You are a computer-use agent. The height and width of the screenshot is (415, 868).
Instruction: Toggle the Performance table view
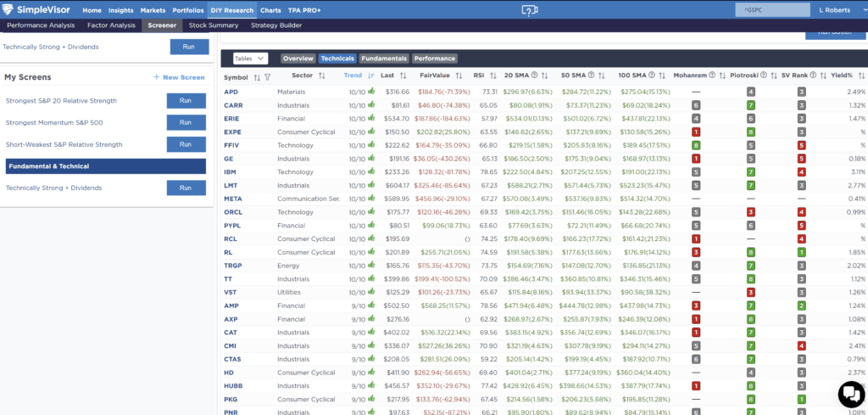pos(434,59)
